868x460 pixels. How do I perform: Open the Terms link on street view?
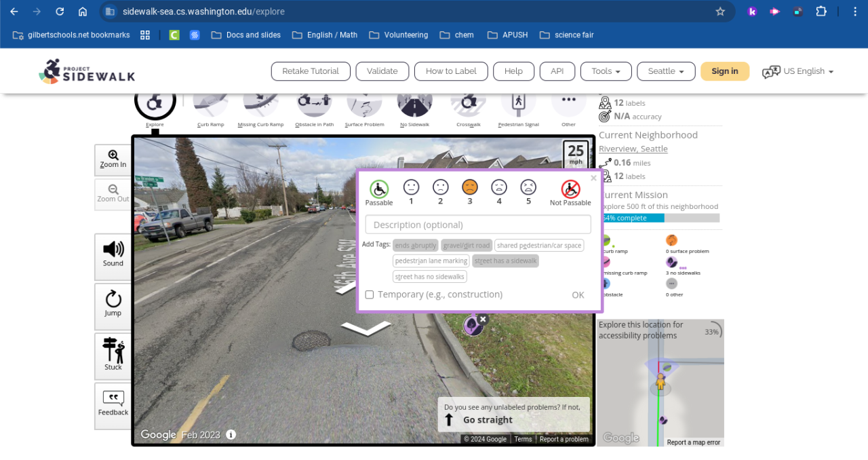coord(523,439)
